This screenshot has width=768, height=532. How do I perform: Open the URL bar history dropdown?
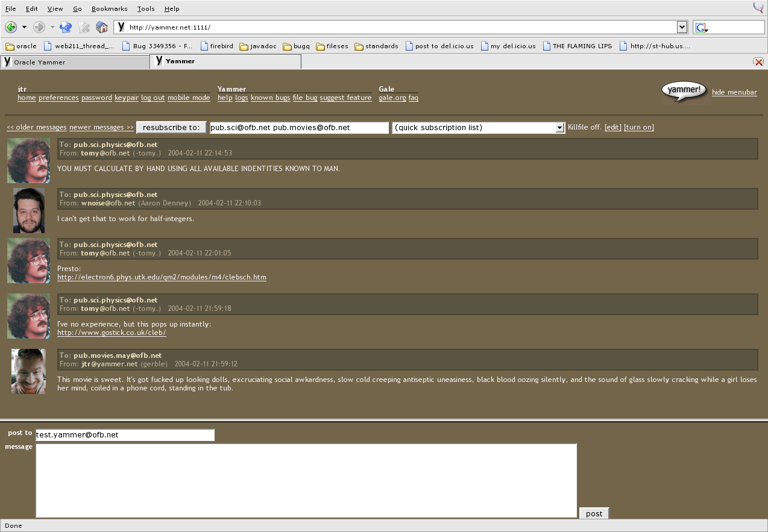[x=682, y=27]
